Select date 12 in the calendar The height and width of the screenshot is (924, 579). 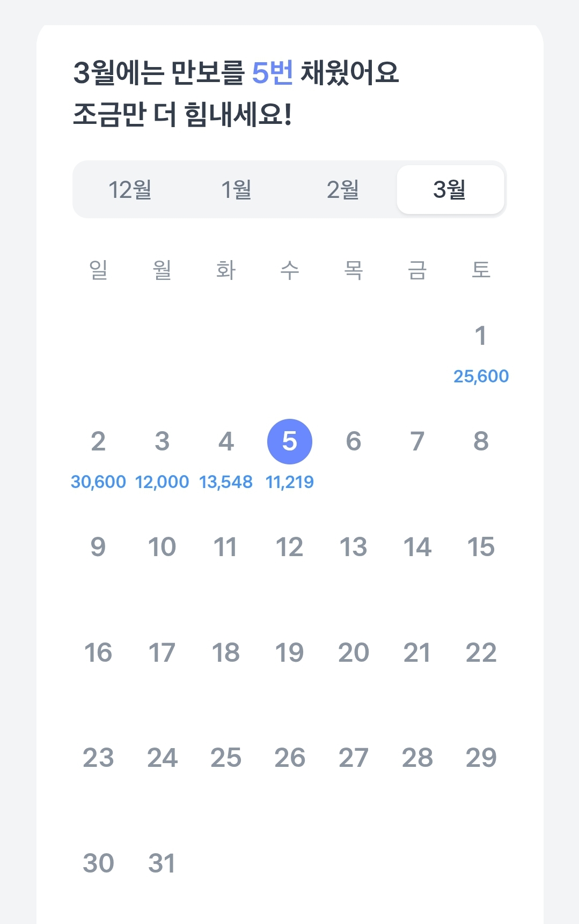[290, 547]
